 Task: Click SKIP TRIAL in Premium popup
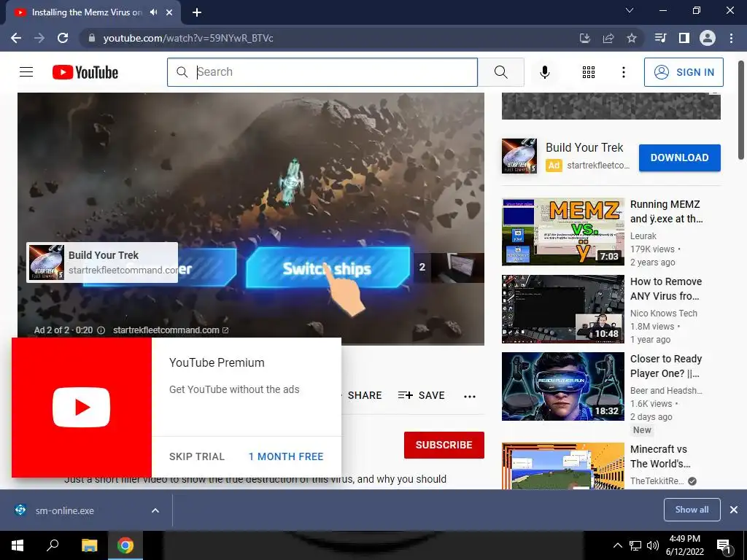click(x=197, y=456)
